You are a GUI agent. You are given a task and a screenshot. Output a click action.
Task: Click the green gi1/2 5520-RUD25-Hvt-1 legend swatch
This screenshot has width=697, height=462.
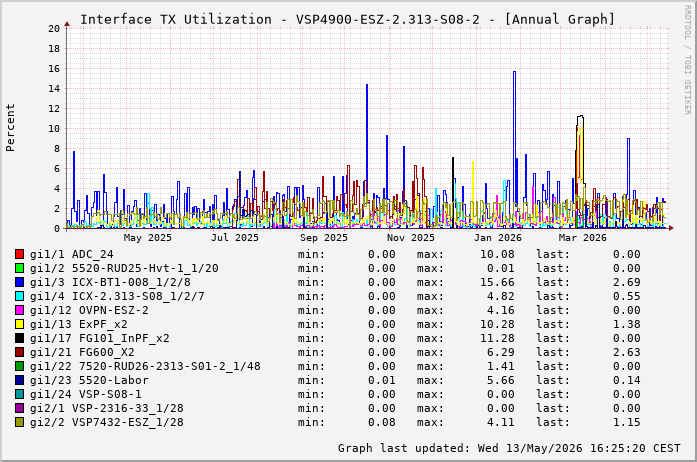19,268
